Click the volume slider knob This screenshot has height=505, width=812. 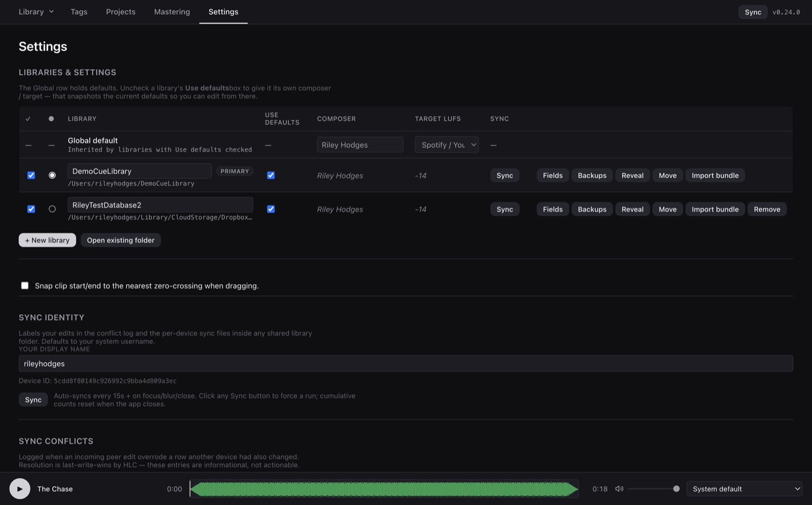(x=676, y=489)
